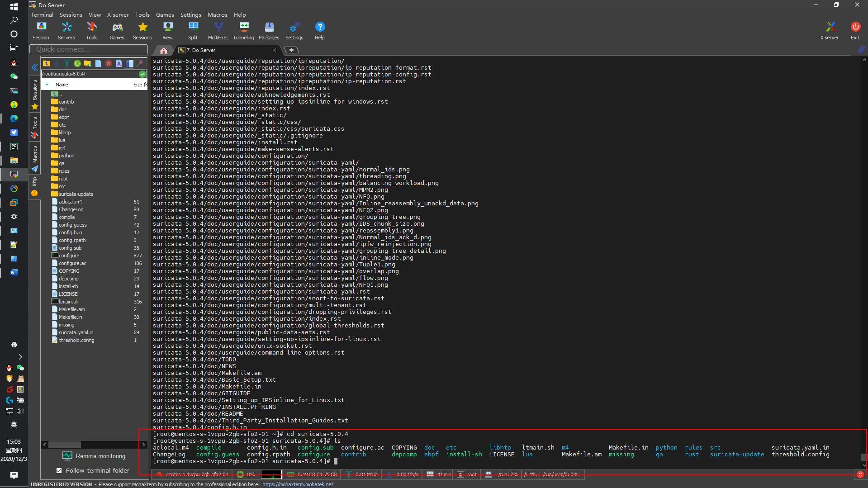
Task: Click the Quick connect input field
Action: coord(89,49)
